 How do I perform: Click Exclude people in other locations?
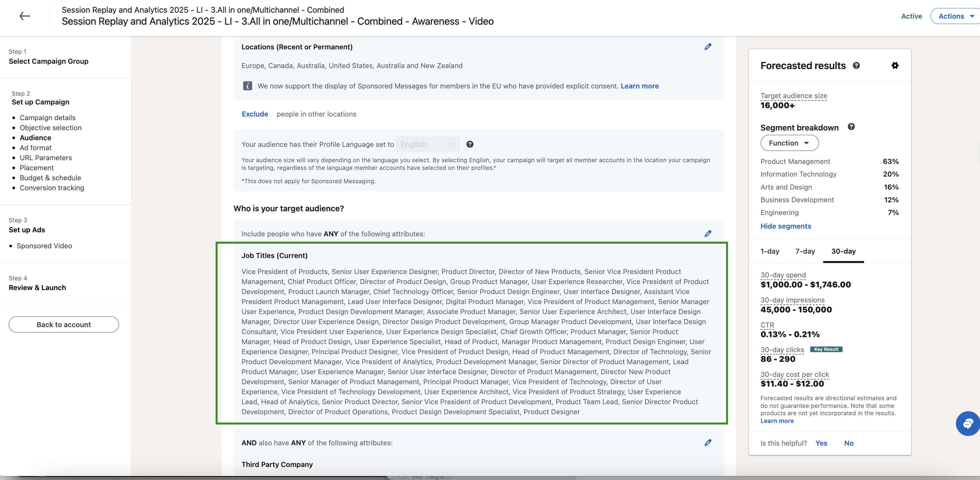click(254, 113)
